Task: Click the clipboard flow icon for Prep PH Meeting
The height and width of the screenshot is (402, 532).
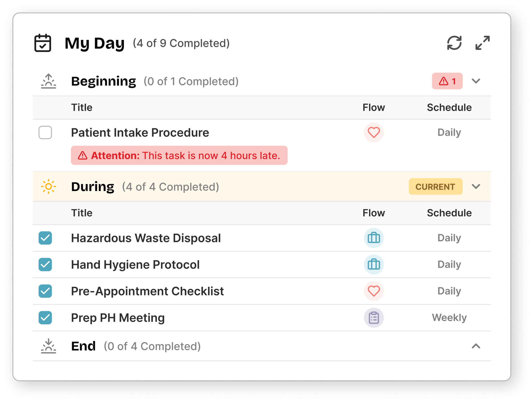Action: click(374, 318)
